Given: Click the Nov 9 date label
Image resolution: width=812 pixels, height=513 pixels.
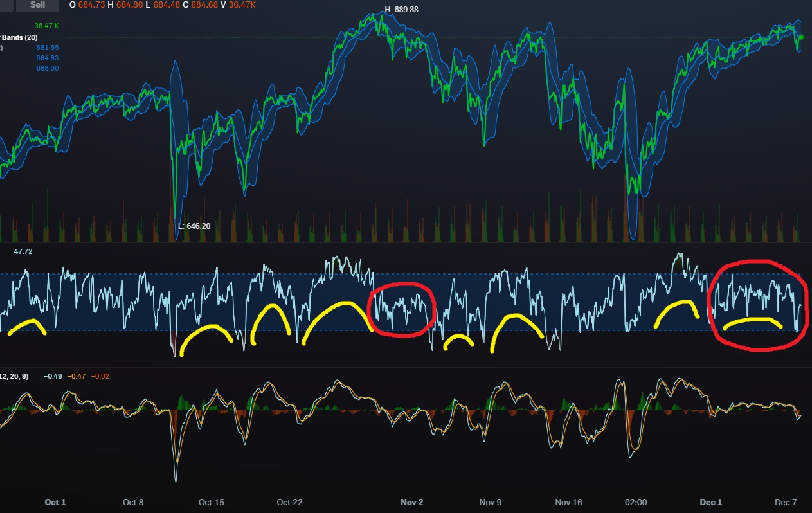Looking at the screenshot, I should pos(490,502).
